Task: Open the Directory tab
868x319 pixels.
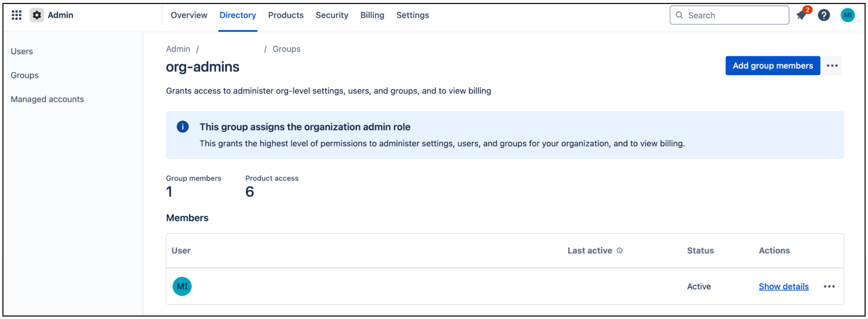Action: [x=238, y=15]
